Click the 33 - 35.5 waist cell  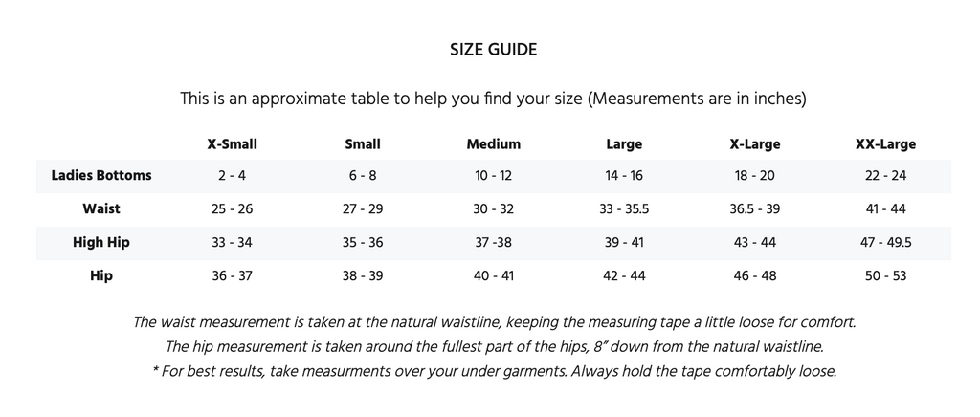point(624,208)
